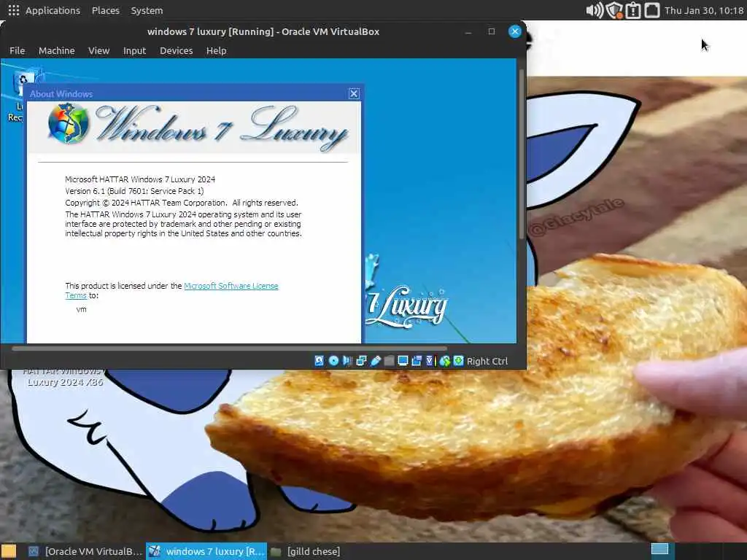This screenshot has width=747, height=560.
Task: Click the wired network tray icon
Action: 651,10
